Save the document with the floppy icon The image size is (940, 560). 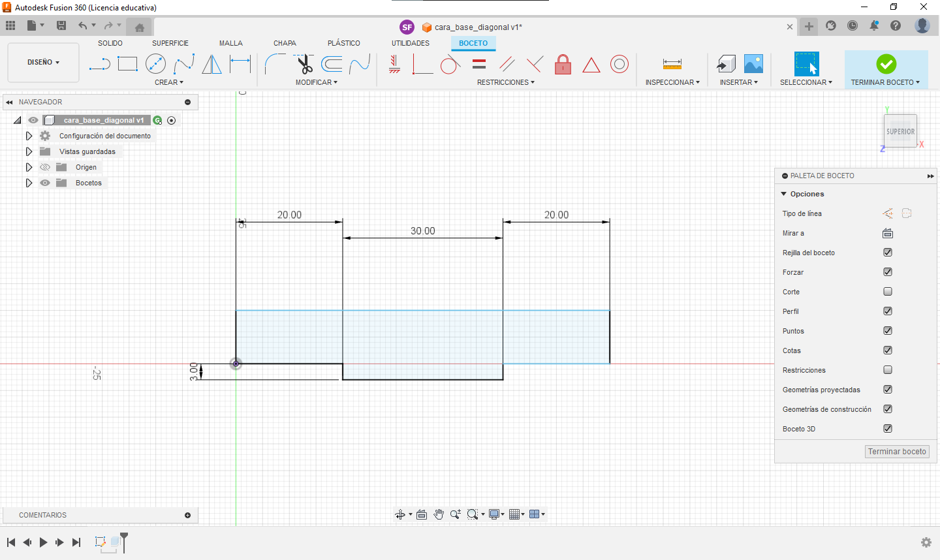[61, 26]
